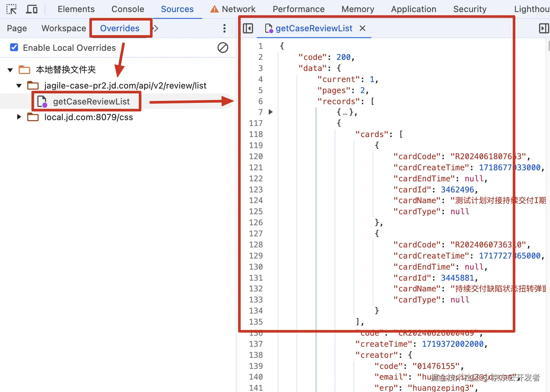Click the Network tab warning icon
Image resolution: width=550 pixels, height=392 pixels.
pyautogui.click(x=214, y=9)
